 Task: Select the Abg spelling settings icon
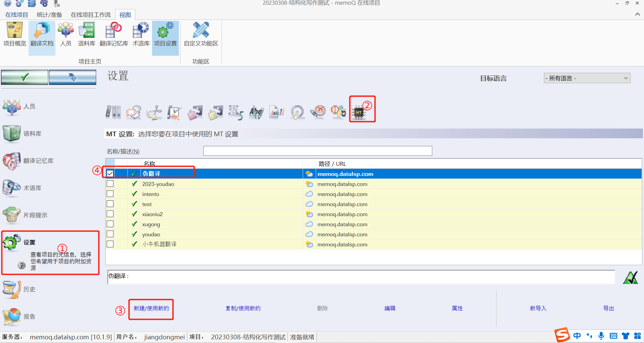pos(256,112)
